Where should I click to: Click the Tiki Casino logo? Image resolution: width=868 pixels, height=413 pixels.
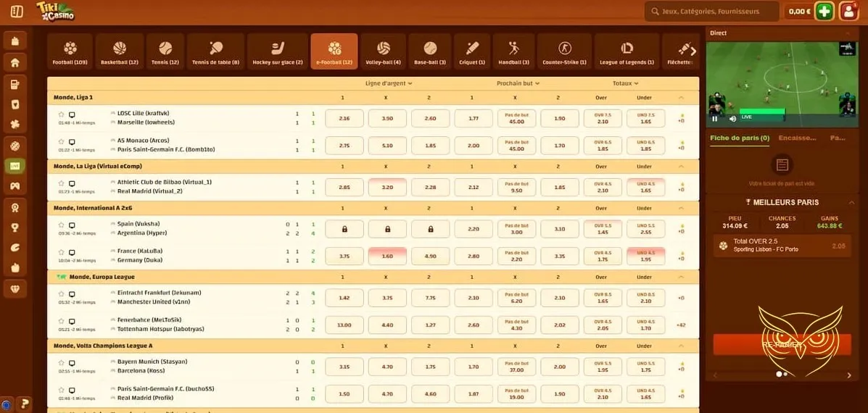point(55,11)
